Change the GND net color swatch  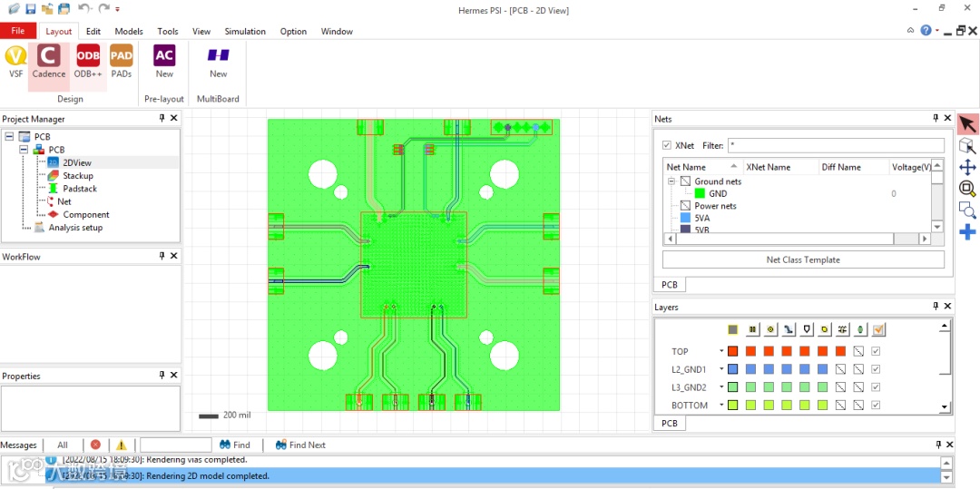[700, 193]
